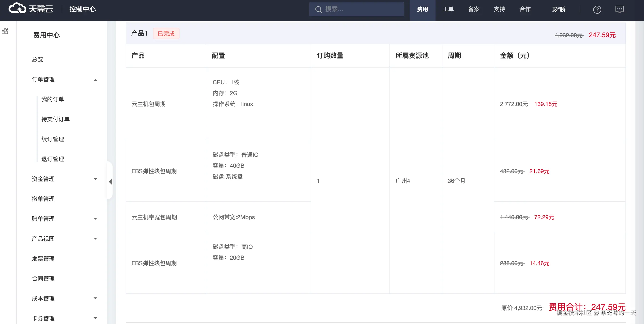Open the message chat bubble icon
This screenshot has width=644, height=324.
619,9
